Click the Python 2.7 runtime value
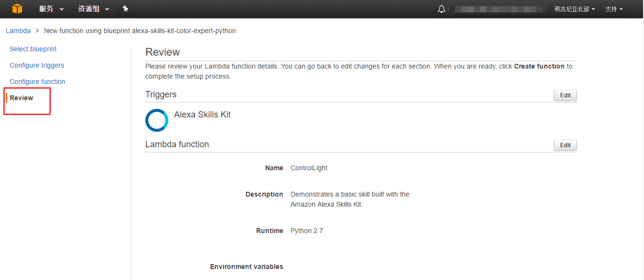 tap(307, 231)
